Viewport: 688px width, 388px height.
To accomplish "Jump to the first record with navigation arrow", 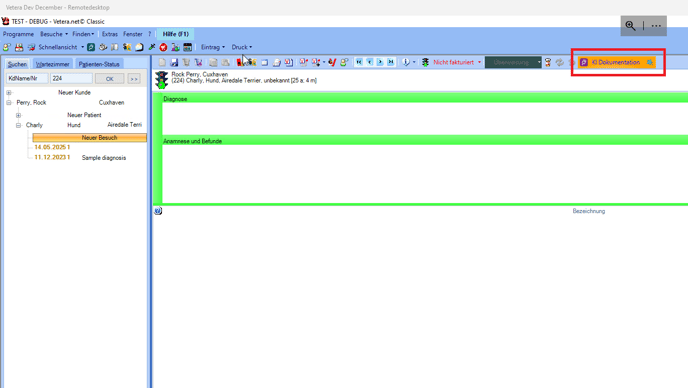I will coord(359,62).
